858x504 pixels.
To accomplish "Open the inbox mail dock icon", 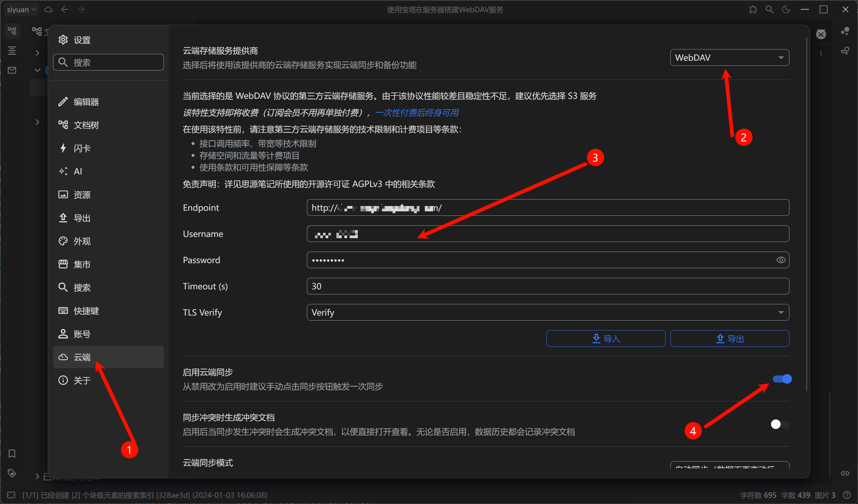I will (12, 71).
